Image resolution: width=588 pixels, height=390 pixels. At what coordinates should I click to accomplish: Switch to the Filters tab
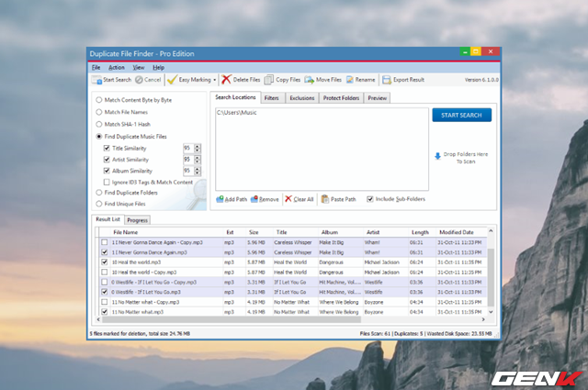[x=272, y=98]
